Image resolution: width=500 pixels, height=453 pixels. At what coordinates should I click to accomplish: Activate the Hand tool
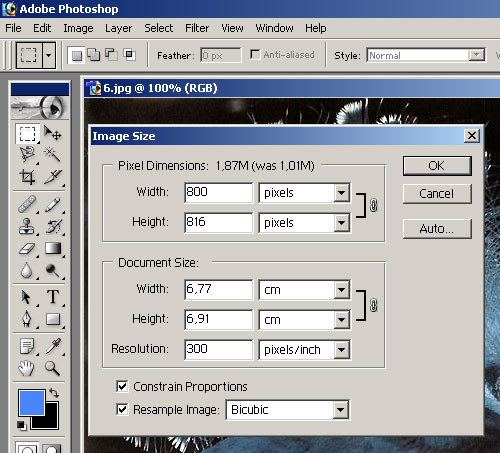[26, 368]
